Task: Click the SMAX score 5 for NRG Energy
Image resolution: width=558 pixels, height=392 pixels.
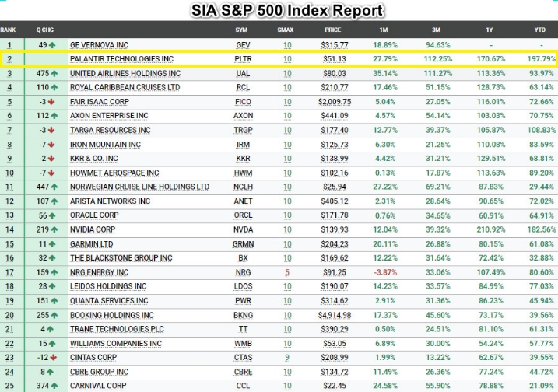Action: tap(287, 272)
